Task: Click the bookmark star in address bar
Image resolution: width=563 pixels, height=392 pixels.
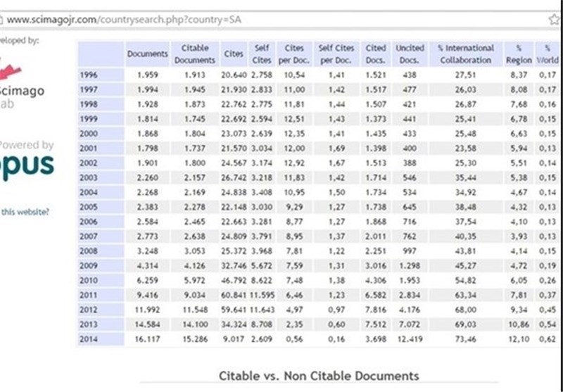Action: 554,20
